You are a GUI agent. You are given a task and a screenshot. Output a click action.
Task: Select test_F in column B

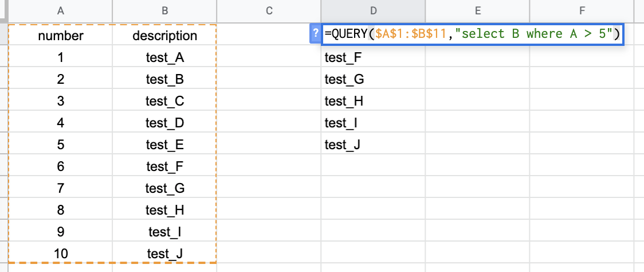[x=164, y=166]
